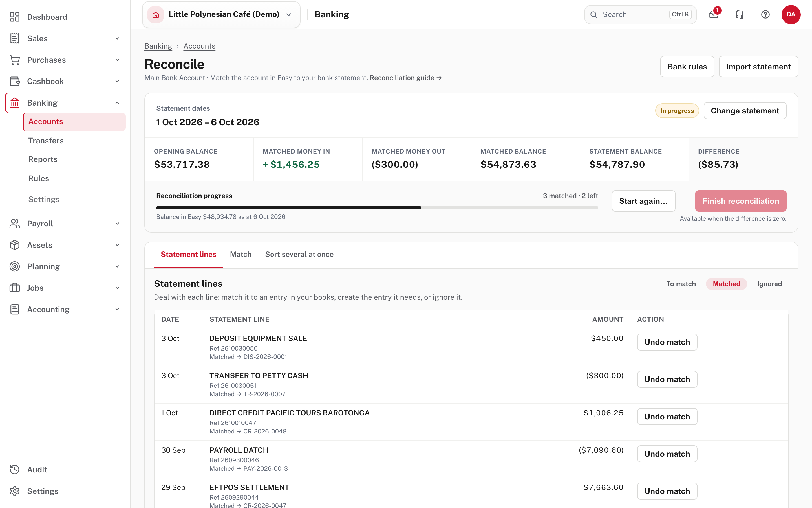Click the Bank rules button
The height and width of the screenshot is (508, 812).
687,67
